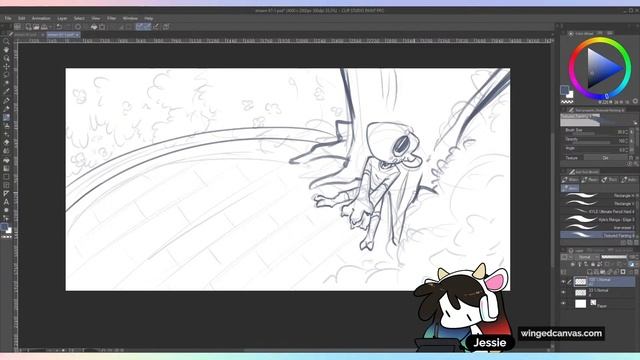The image size is (640, 360).
Task: Click the Open file toolbar icon
Action: click(x=36, y=27)
